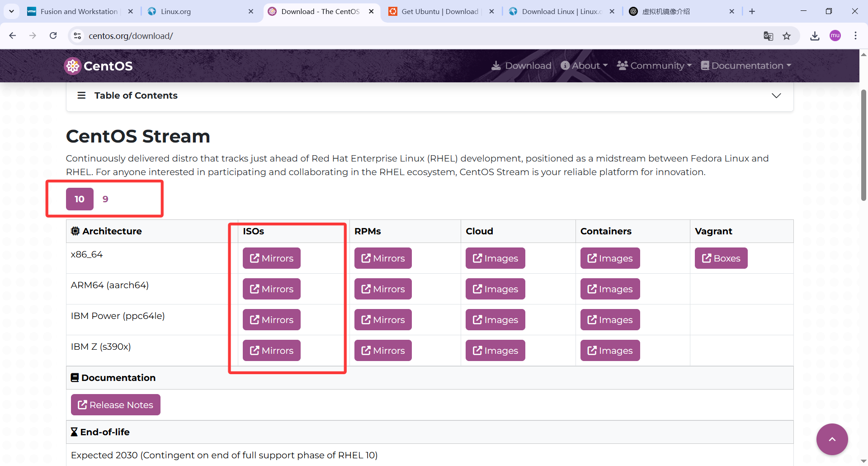Expand the Community dropdown menu
Screen dimensions: 868x466
click(654, 66)
